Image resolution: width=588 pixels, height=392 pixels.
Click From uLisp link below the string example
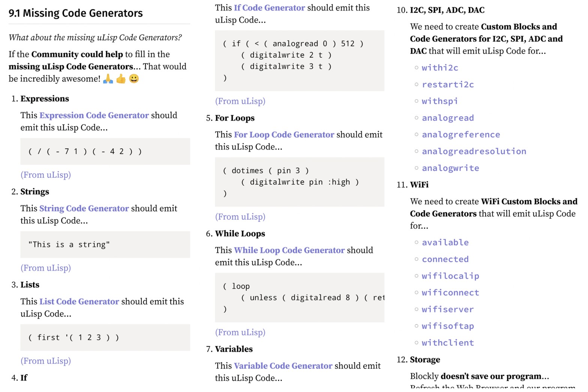46,268
